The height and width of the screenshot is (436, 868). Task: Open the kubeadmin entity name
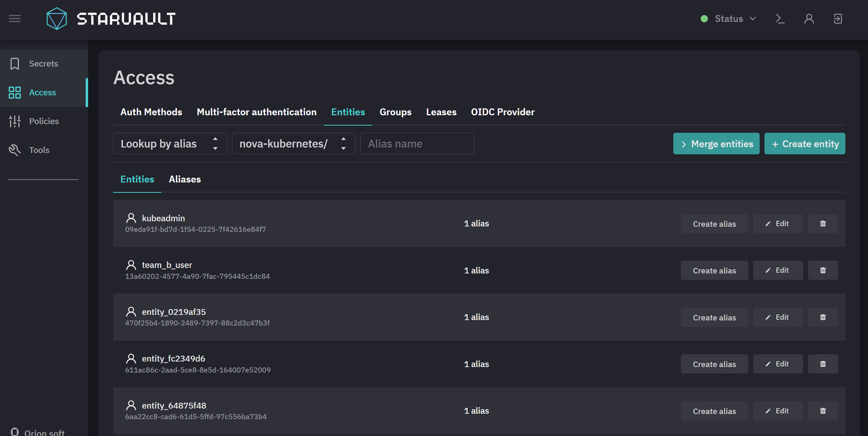click(x=163, y=218)
